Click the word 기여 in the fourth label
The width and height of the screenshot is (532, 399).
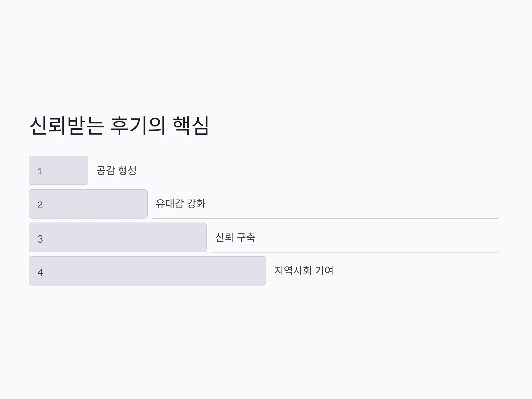[324, 271]
